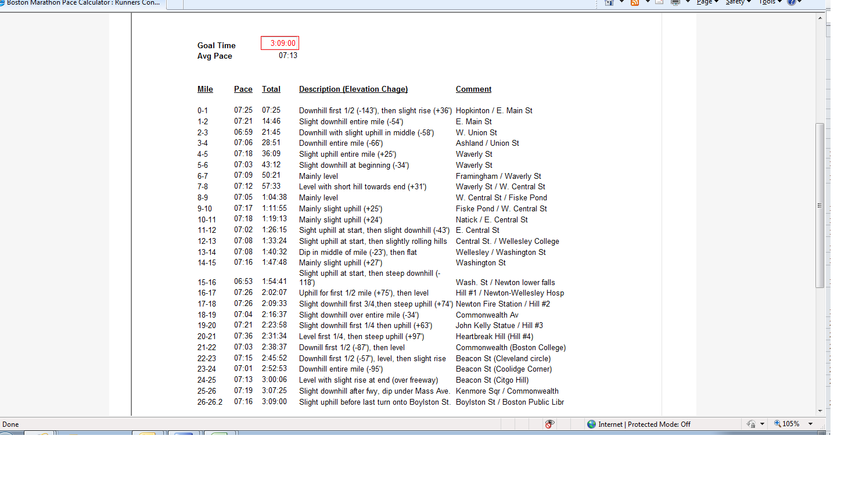
Task: Expand the Home button dropdown arrow
Action: (622, 2)
